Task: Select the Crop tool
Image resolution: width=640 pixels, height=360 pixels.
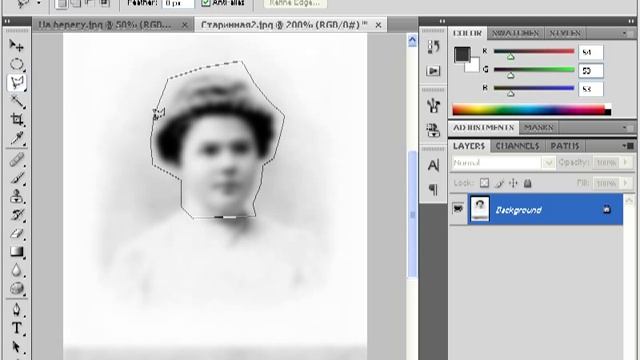Action: pos(16,120)
